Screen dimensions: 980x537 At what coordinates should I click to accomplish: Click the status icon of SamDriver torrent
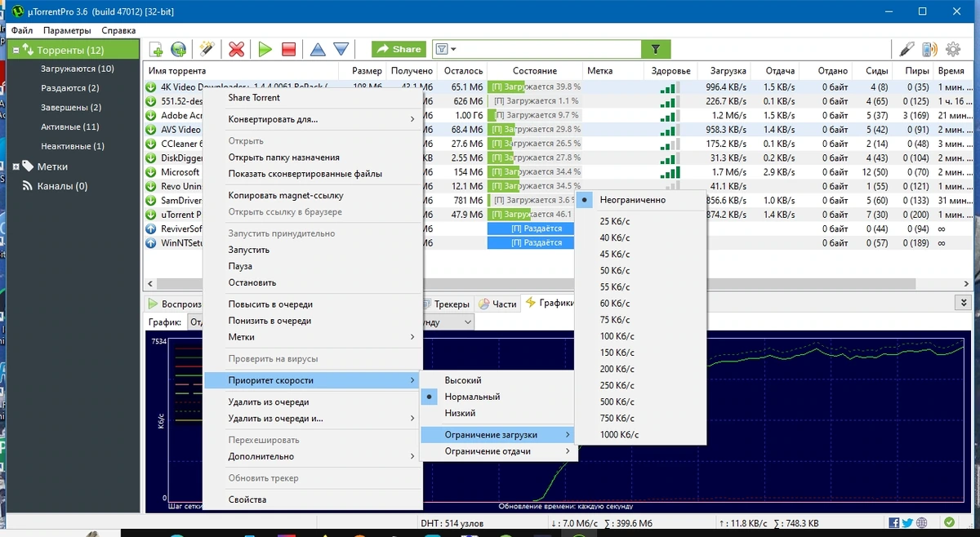151,201
